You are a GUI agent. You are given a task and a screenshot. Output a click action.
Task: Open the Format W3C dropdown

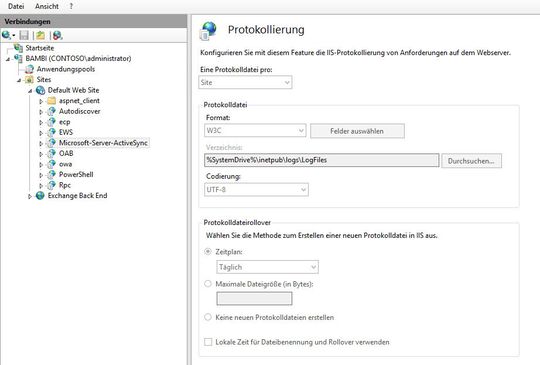[255, 131]
